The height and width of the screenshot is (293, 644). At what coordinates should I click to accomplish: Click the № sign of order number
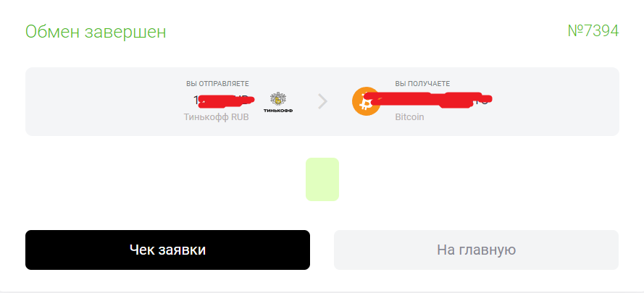tap(575, 31)
